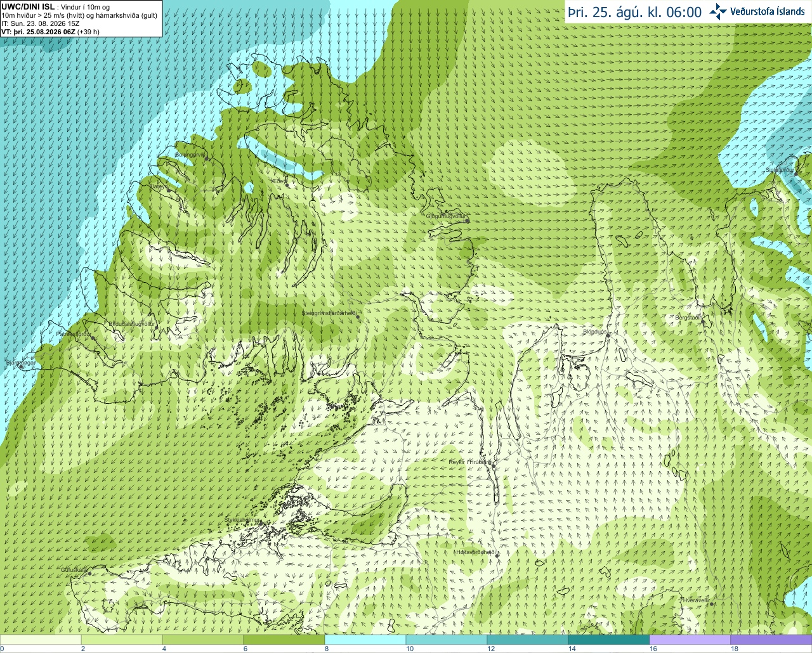Click the Holtavörðuheiði station dot
Screen dimensions: 812x653
(498, 555)
